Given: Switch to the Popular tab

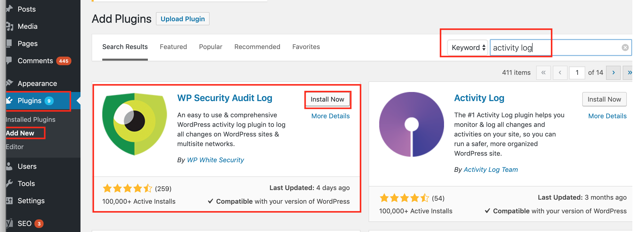Looking at the screenshot, I should pos(210,47).
